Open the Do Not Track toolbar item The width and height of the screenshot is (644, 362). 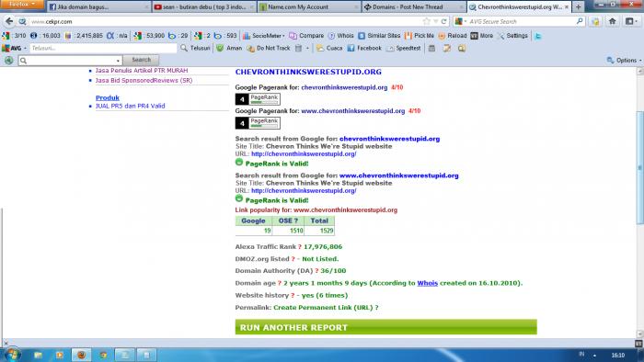click(269, 48)
